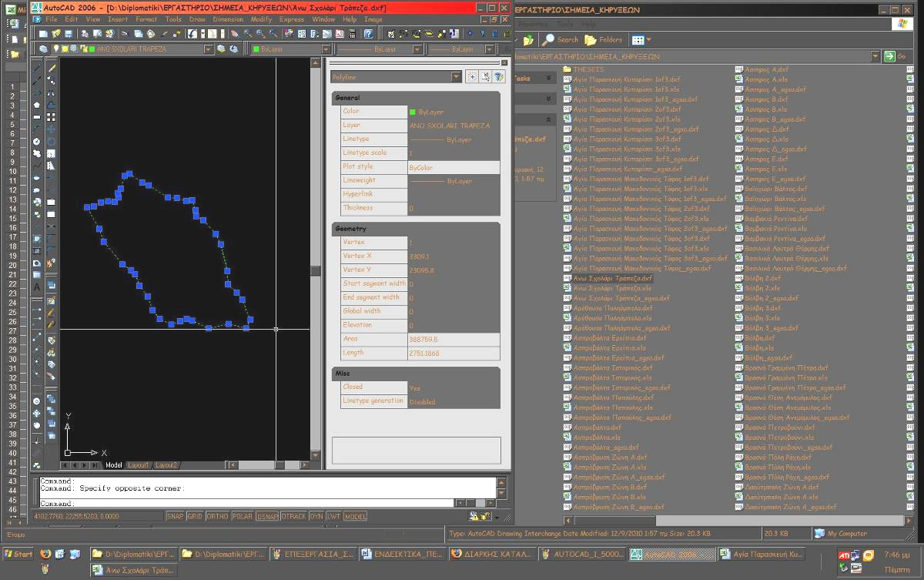Select the Text (A) tool in Draw toolbar
924x580 pixels.
click(37, 287)
